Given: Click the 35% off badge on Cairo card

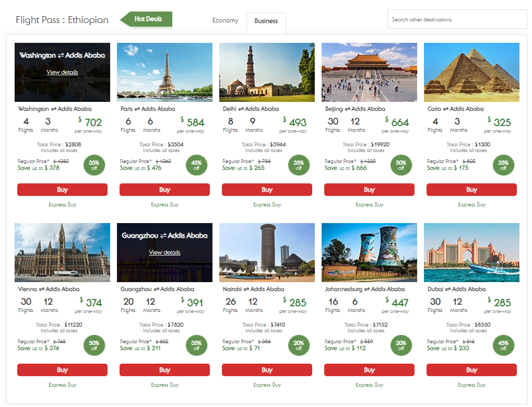Looking at the screenshot, I should tap(503, 165).
